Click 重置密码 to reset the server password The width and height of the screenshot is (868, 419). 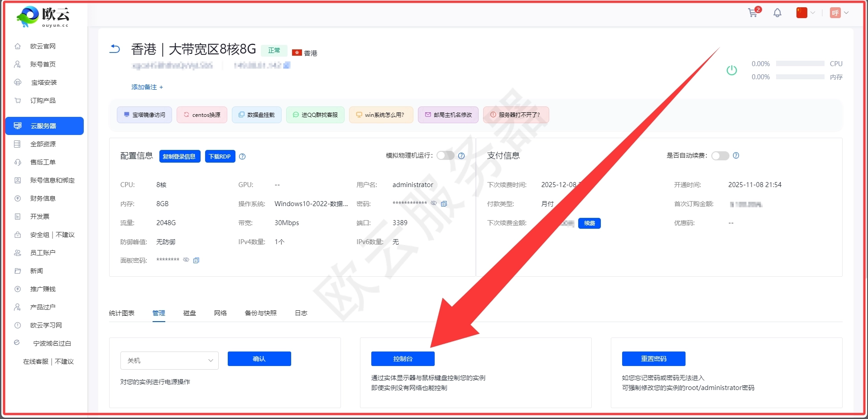tap(653, 358)
